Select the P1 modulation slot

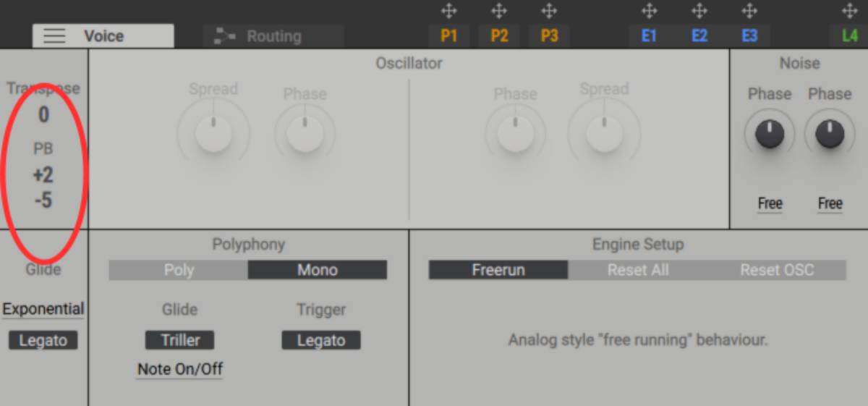point(448,36)
